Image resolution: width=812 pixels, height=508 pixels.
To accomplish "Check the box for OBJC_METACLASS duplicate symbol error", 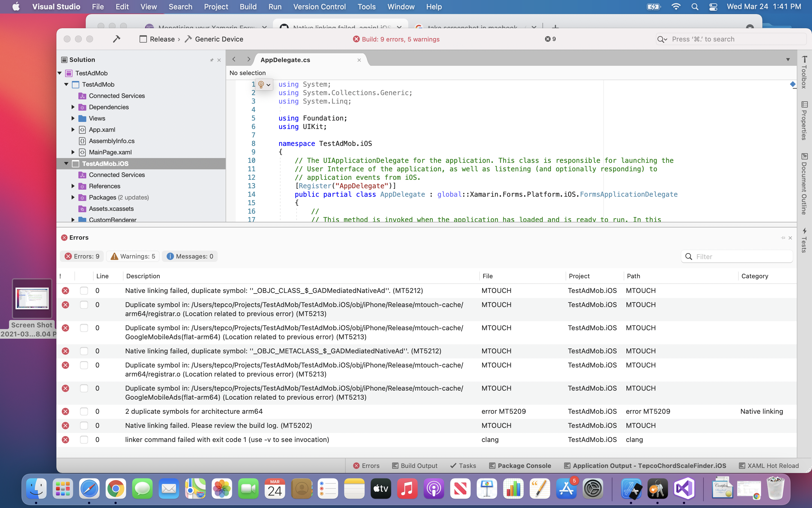I will pyautogui.click(x=84, y=351).
